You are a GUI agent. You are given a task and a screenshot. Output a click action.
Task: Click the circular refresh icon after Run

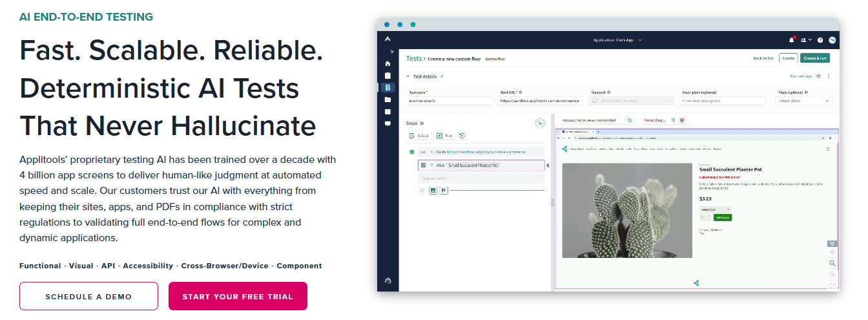point(462,136)
